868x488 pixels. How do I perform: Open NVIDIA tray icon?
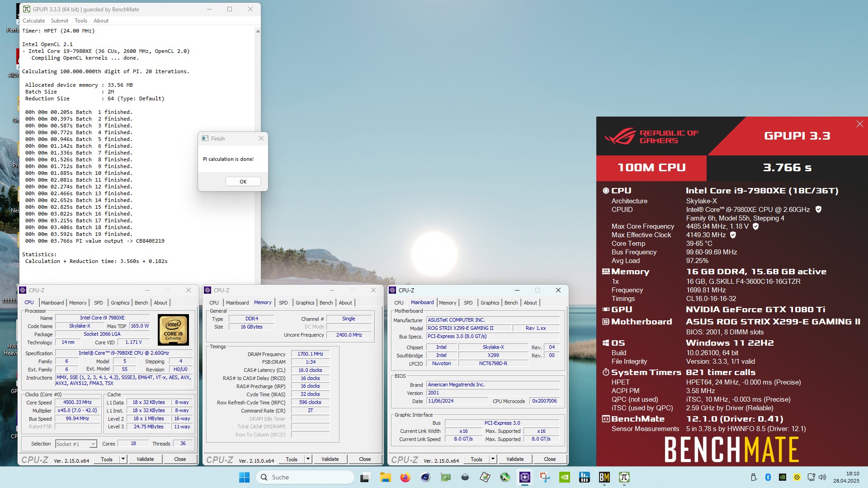(x=782, y=477)
